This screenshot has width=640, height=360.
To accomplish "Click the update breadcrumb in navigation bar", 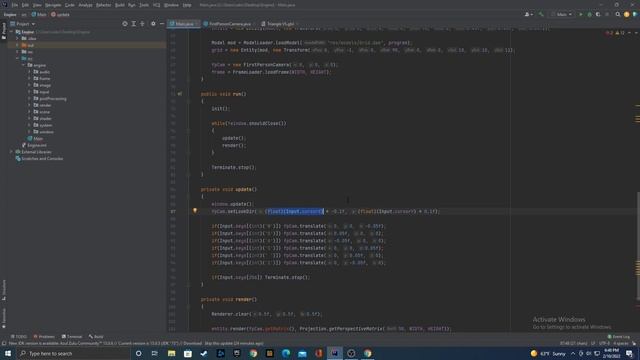I will coord(60,14).
